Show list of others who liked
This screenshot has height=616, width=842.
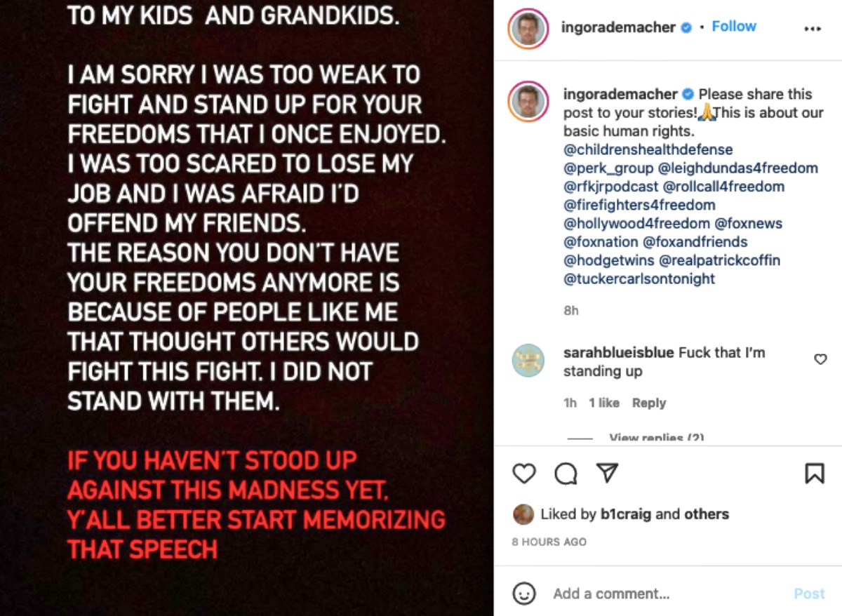click(x=707, y=514)
